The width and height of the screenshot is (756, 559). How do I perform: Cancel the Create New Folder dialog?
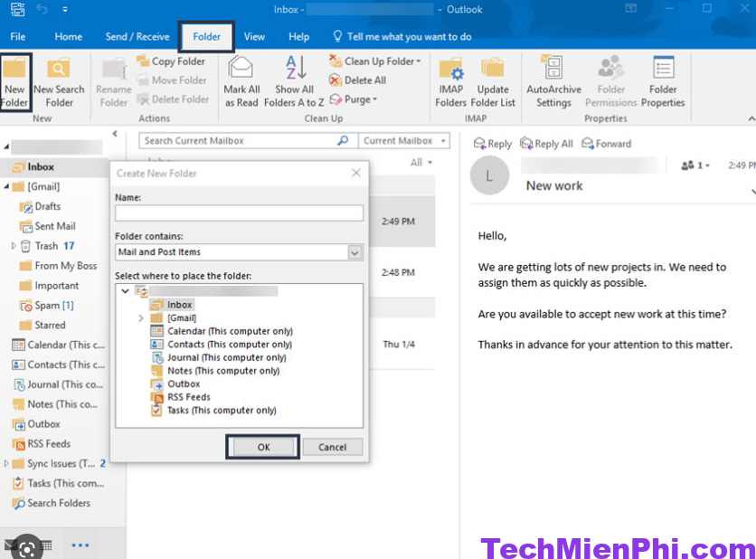[x=332, y=446]
